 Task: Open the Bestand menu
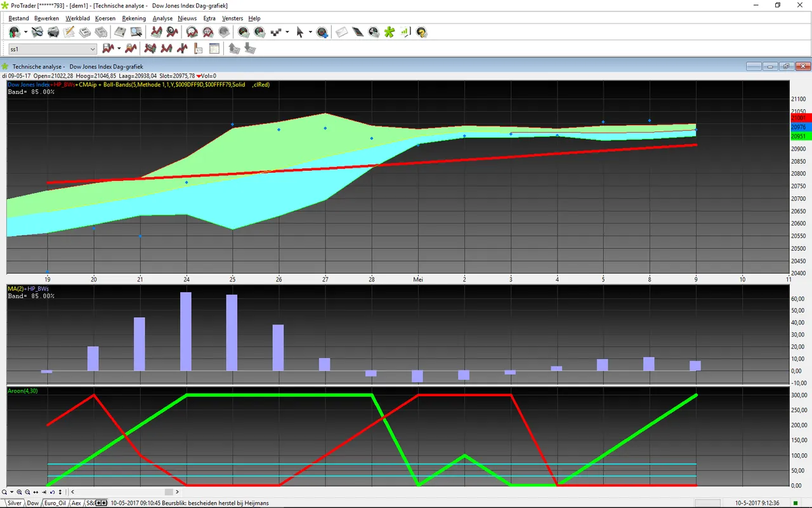click(18, 18)
